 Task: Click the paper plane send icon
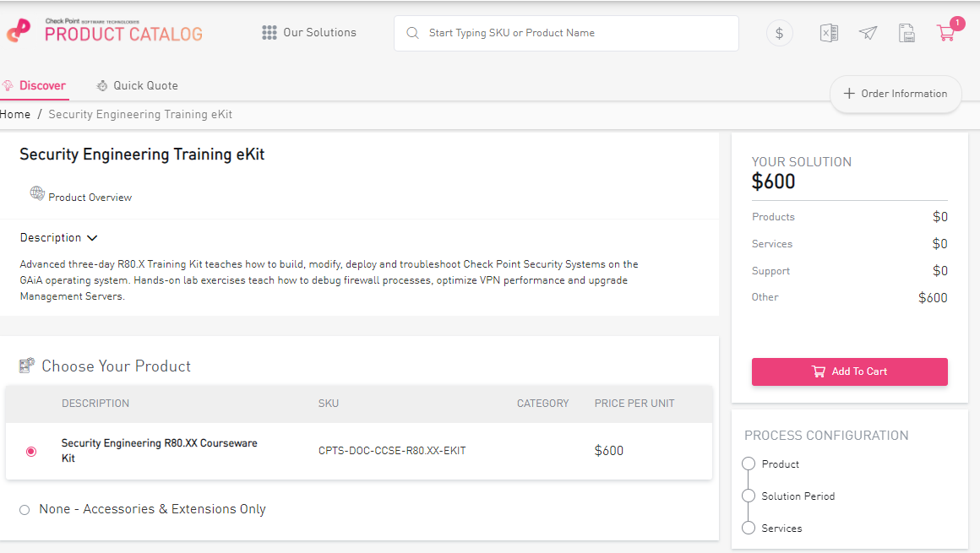coord(868,33)
